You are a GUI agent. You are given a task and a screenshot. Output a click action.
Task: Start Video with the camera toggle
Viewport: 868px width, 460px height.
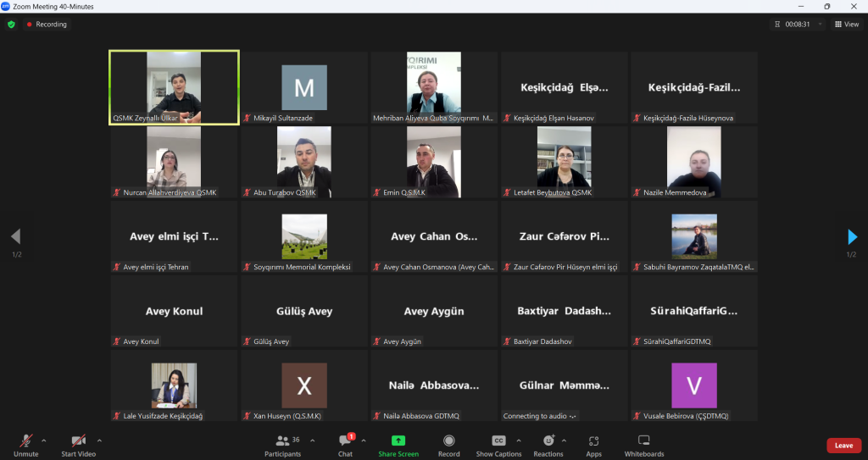(x=79, y=445)
